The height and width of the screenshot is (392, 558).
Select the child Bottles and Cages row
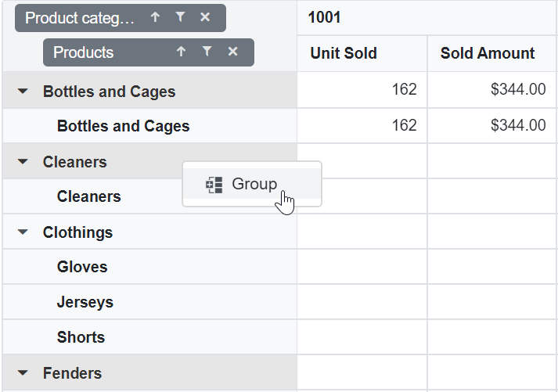149,126
